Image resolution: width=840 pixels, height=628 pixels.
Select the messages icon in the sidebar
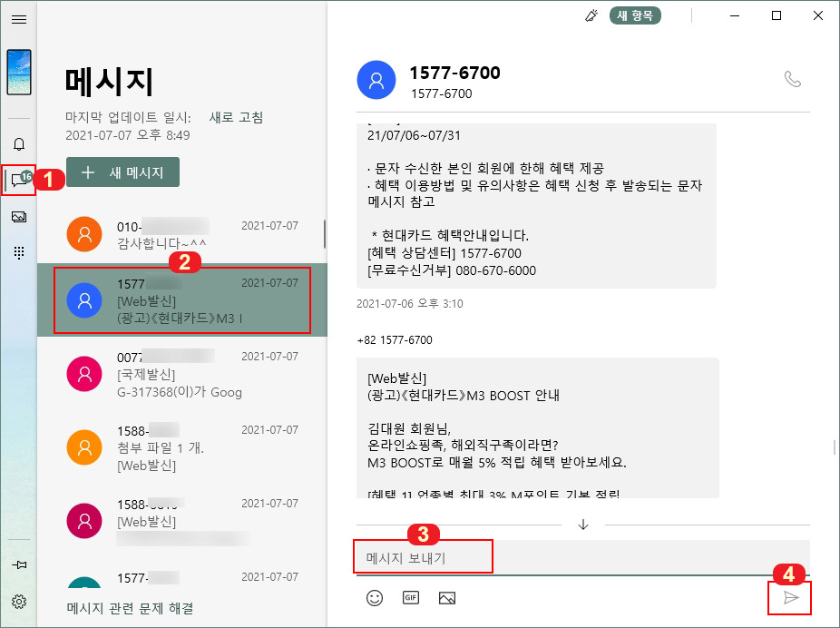click(18, 179)
